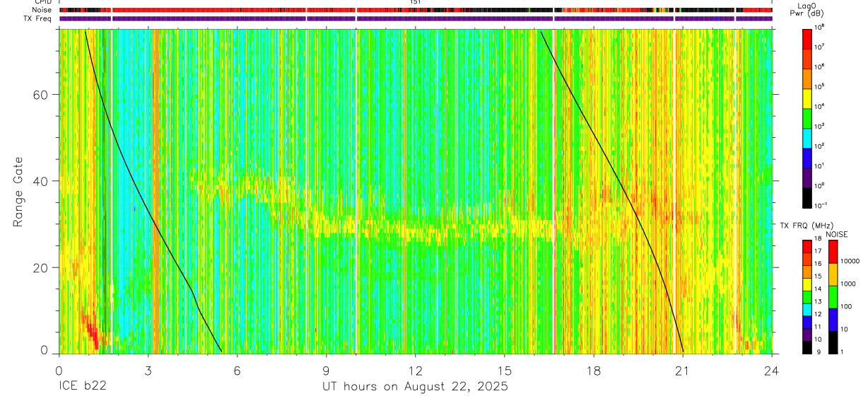Select the purple segment of Lag0 power colorbar
The image size is (868, 401).
pos(807,177)
